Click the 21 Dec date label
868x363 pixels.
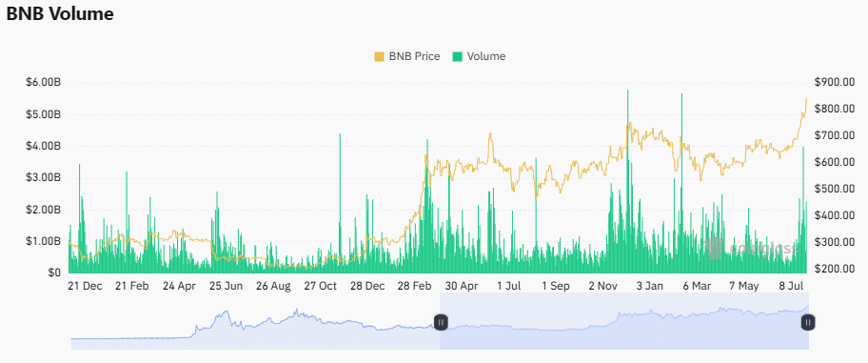tap(85, 286)
